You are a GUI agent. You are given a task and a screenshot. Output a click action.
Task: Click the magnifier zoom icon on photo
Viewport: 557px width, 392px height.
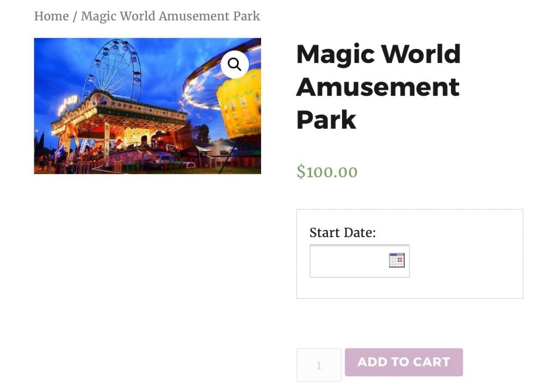(234, 65)
